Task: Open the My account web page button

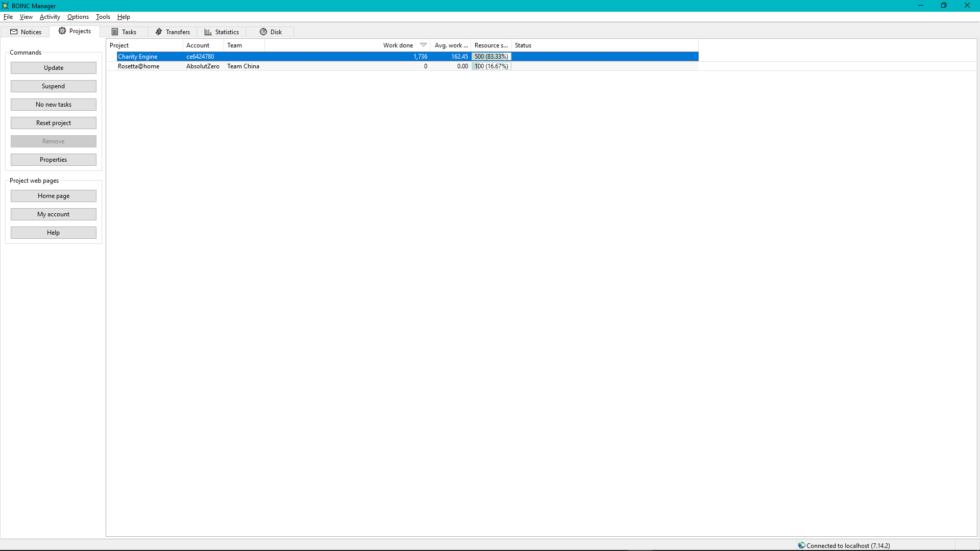Action: pyautogui.click(x=54, y=214)
